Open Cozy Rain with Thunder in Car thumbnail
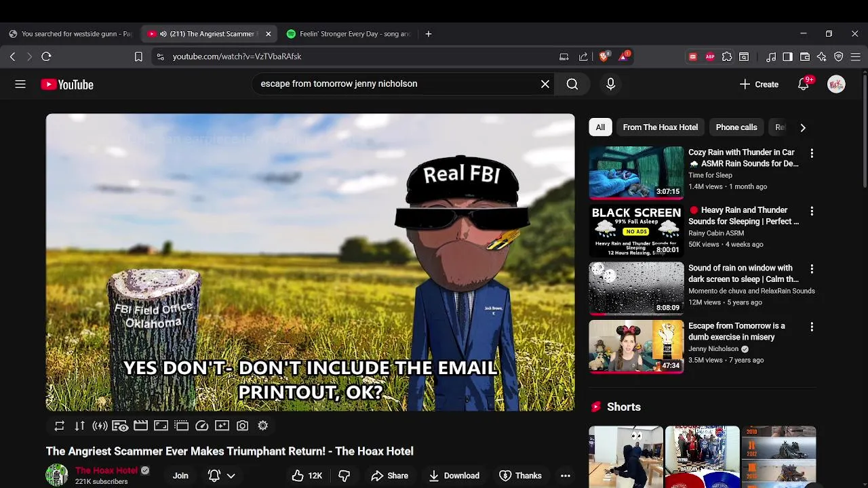This screenshot has height=488, width=868. pos(636,173)
